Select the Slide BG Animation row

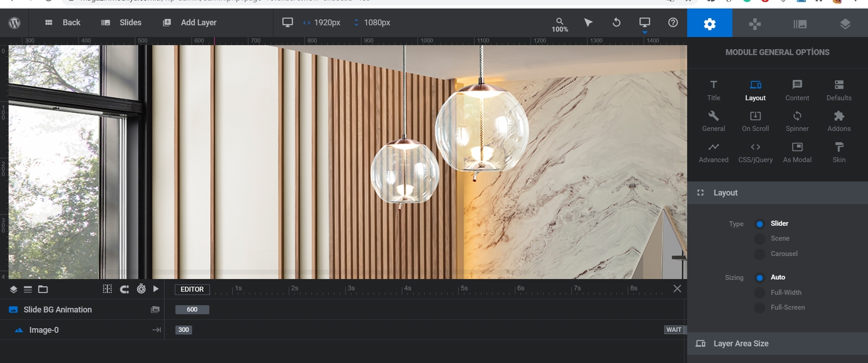coord(82,310)
